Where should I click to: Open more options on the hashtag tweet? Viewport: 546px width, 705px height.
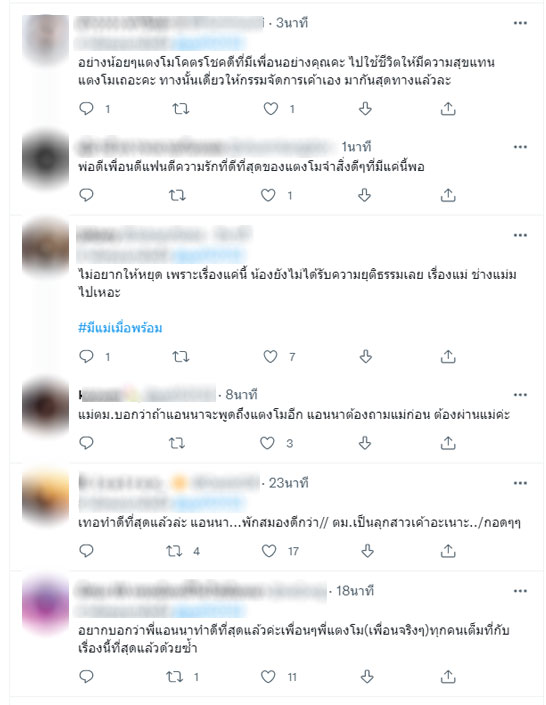click(x=520, y=235)
